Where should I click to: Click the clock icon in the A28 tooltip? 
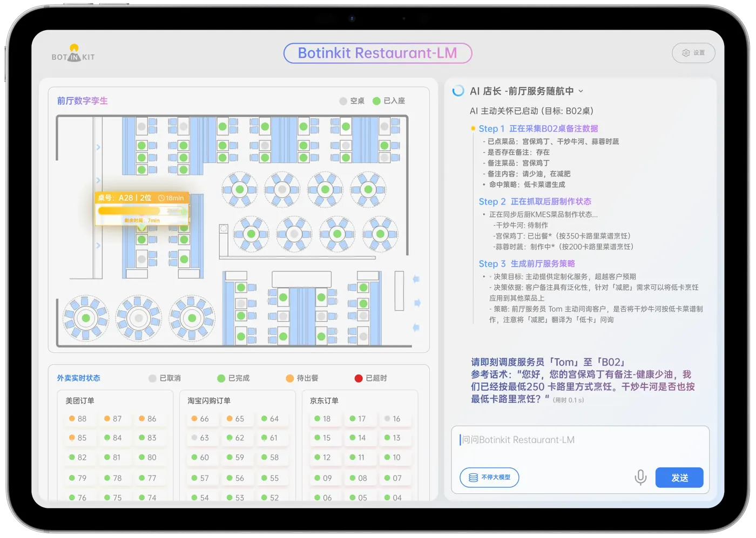[x=161, y=198]
